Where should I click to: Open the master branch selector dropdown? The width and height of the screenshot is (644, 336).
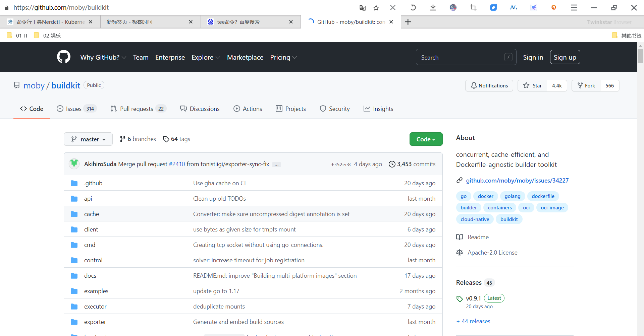tap(88, 139)
